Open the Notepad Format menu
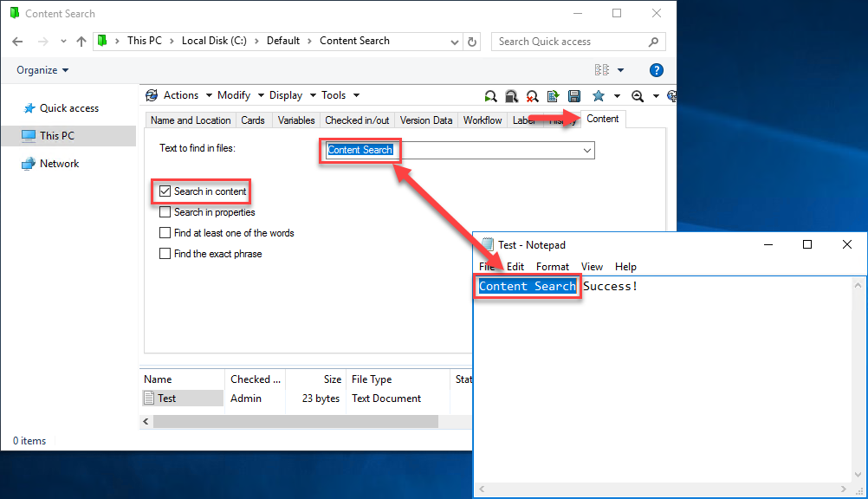The width and height of the screenshot is (868, 499). click(553, 267)
